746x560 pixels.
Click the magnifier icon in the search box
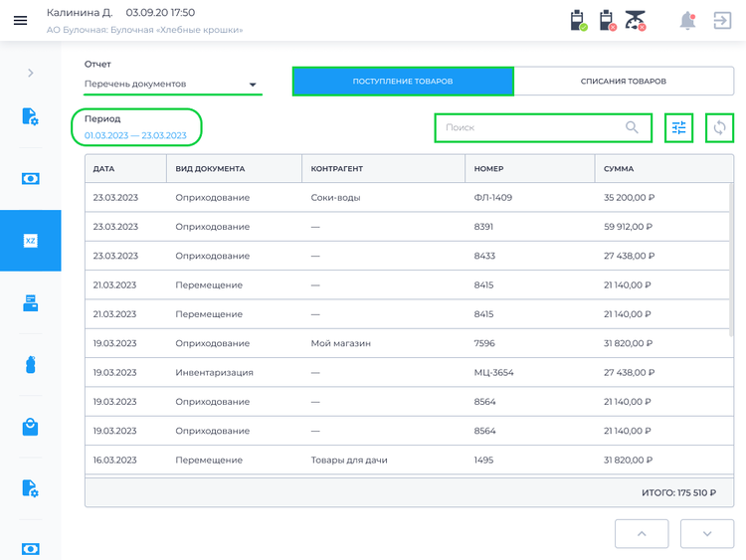tap(632, 127)
